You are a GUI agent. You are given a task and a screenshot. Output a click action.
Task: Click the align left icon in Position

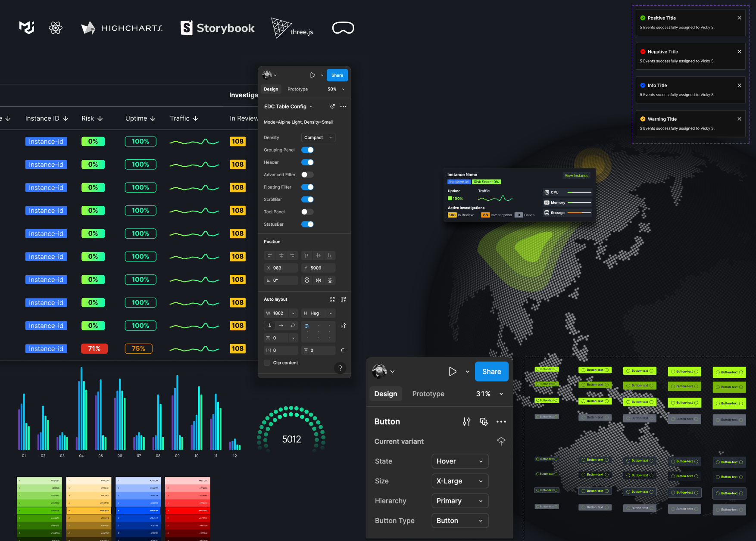coord(269,255)
